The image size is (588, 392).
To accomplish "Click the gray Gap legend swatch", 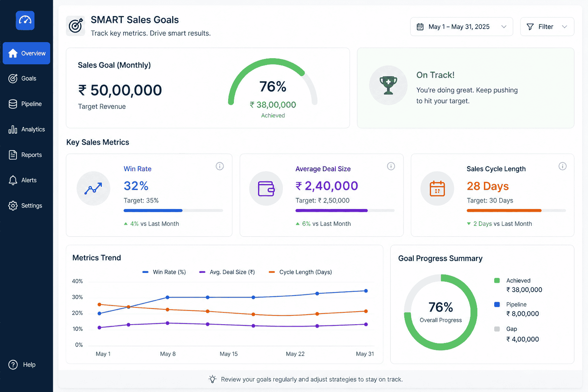I will coord(497,329).
